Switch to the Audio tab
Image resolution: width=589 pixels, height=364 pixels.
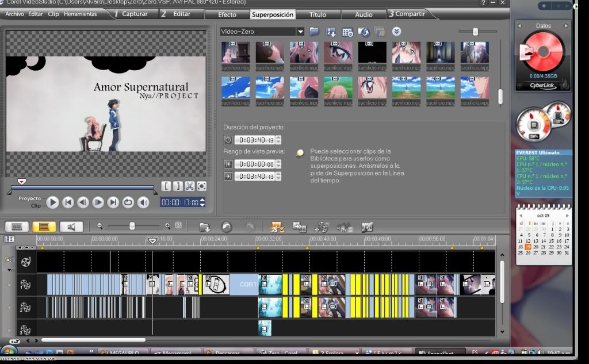point(364,14)
